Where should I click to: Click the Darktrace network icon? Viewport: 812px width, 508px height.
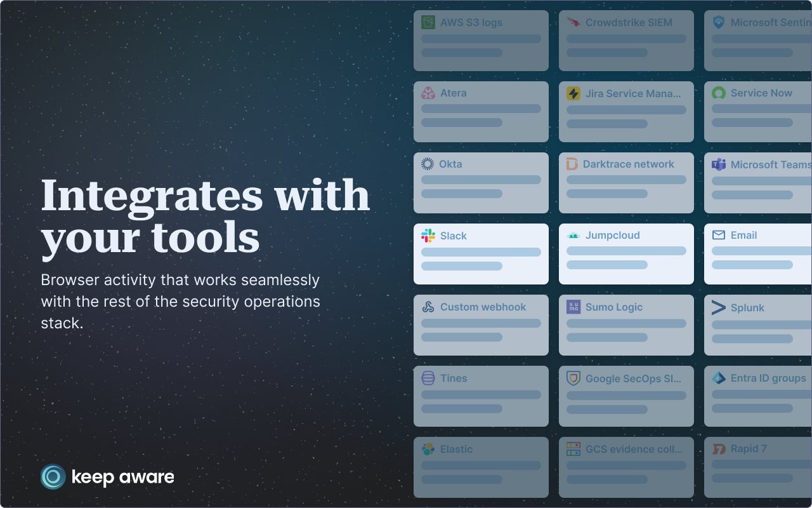572,164
